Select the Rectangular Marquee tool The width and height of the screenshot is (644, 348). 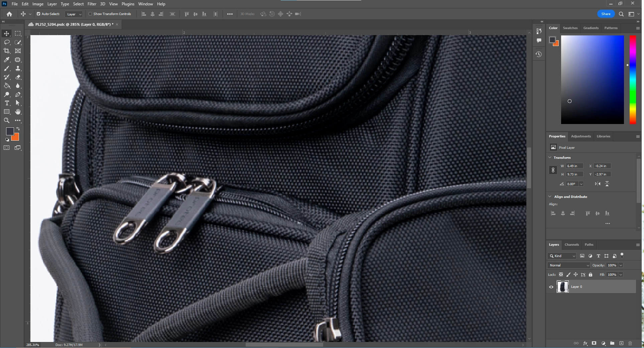pyautogui.click(x=18, y=33)
